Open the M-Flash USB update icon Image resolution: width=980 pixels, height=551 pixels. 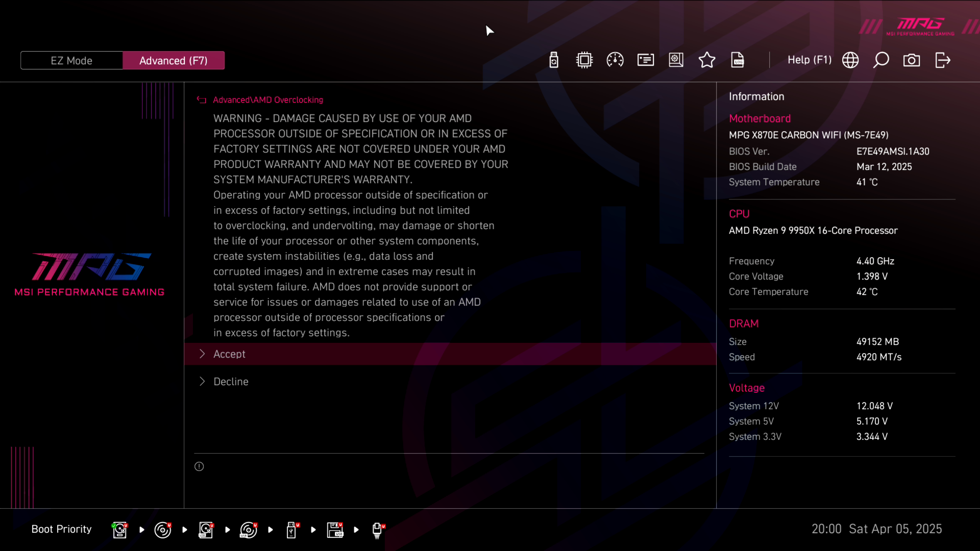point(554,60)
